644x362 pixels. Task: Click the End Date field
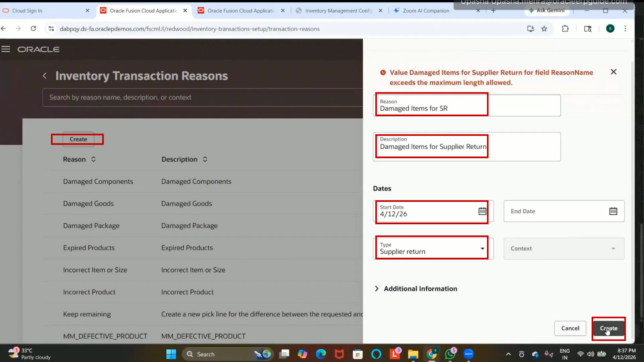(564, 211)
